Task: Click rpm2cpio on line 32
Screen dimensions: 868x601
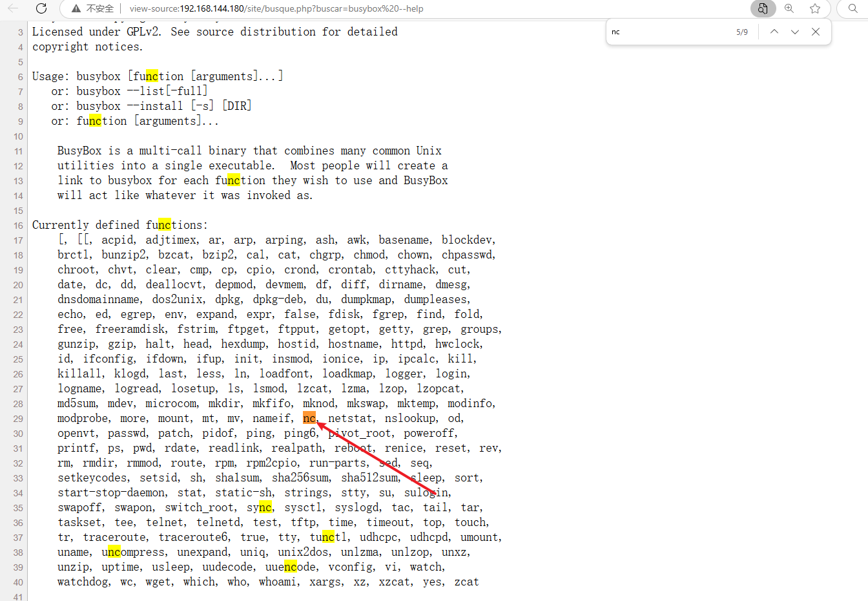Action: click(271, 463)
